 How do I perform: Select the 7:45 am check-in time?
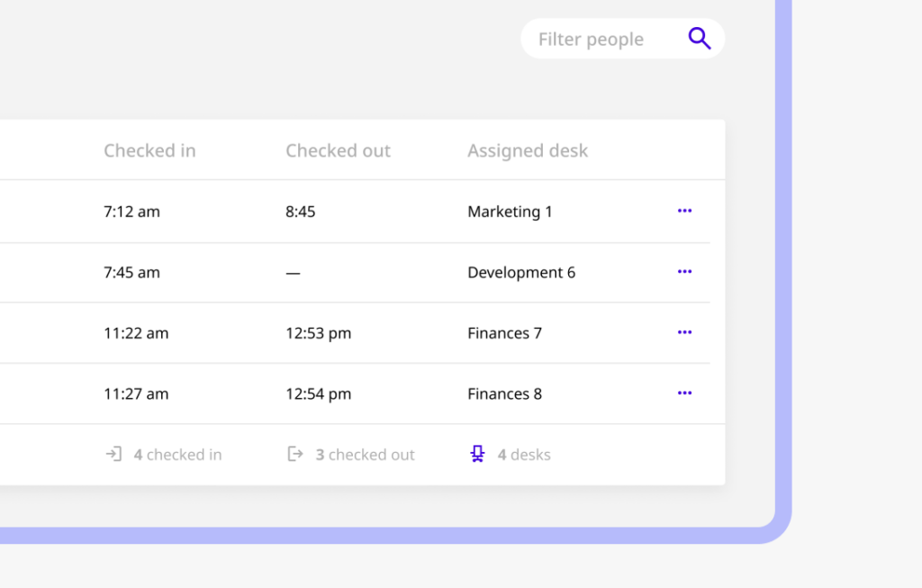tap(131, 272)
